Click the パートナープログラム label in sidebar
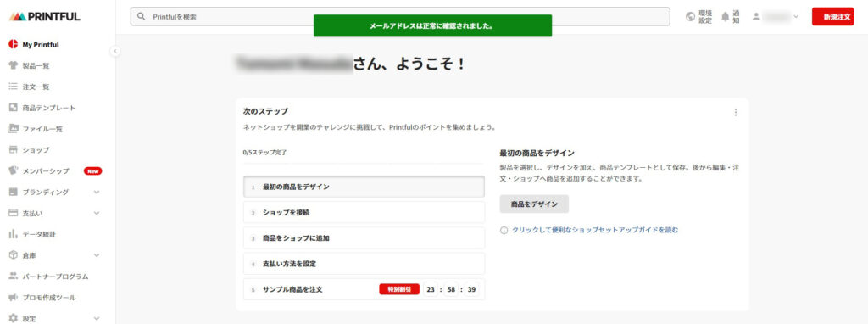 pyautogui.click(x=55, y=277)
